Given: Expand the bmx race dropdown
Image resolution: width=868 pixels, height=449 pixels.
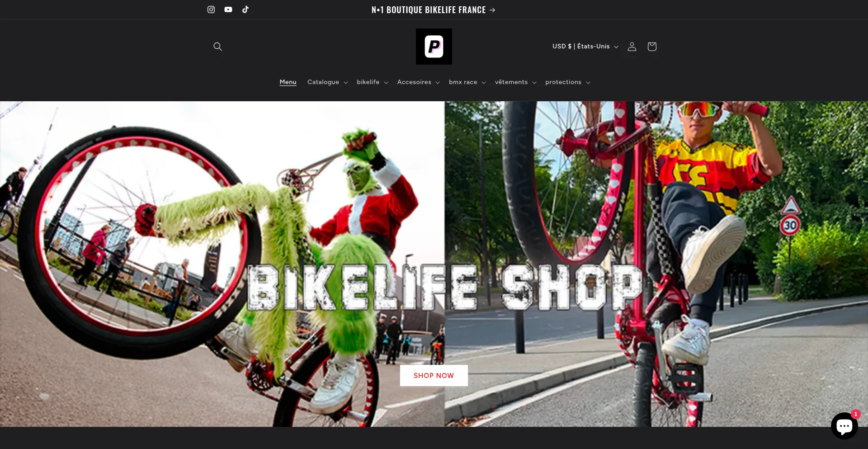Looking at the screenshot, I should 467,82.
